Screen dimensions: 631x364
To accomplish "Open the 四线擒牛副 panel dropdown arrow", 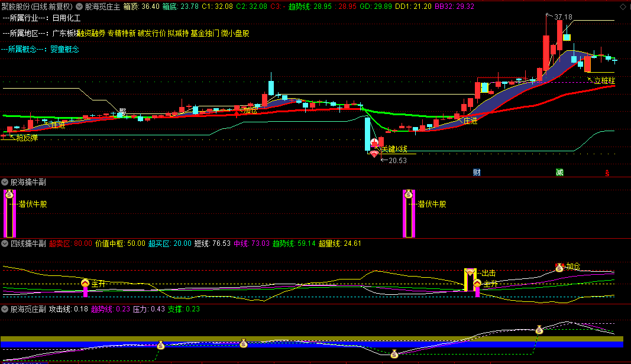I will click(x=5, y=243).
